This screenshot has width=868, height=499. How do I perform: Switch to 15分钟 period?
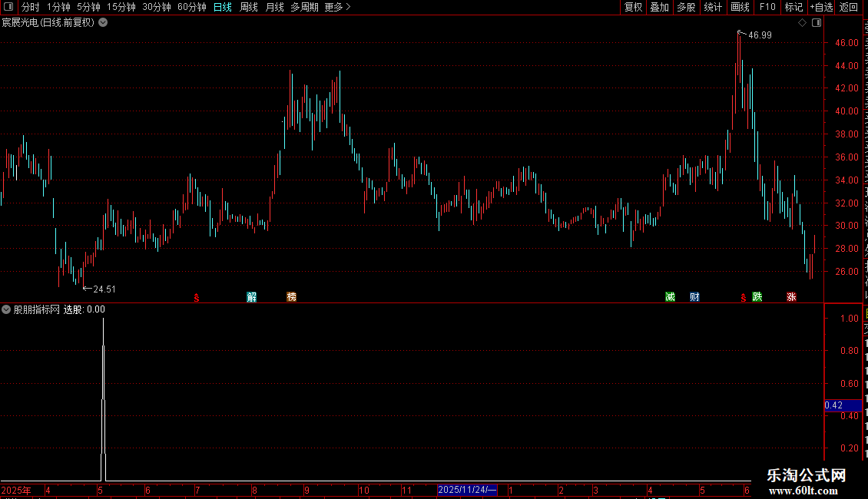(x=121, y=7)
